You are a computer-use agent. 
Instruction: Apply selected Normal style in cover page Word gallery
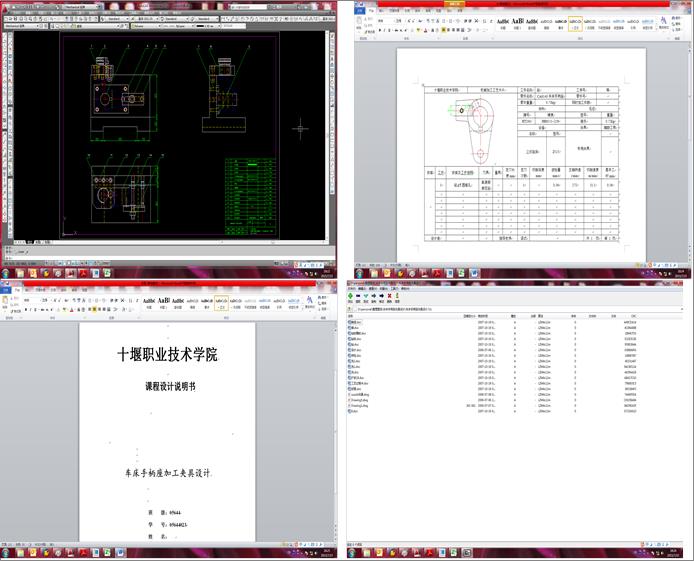pos(221,303)
